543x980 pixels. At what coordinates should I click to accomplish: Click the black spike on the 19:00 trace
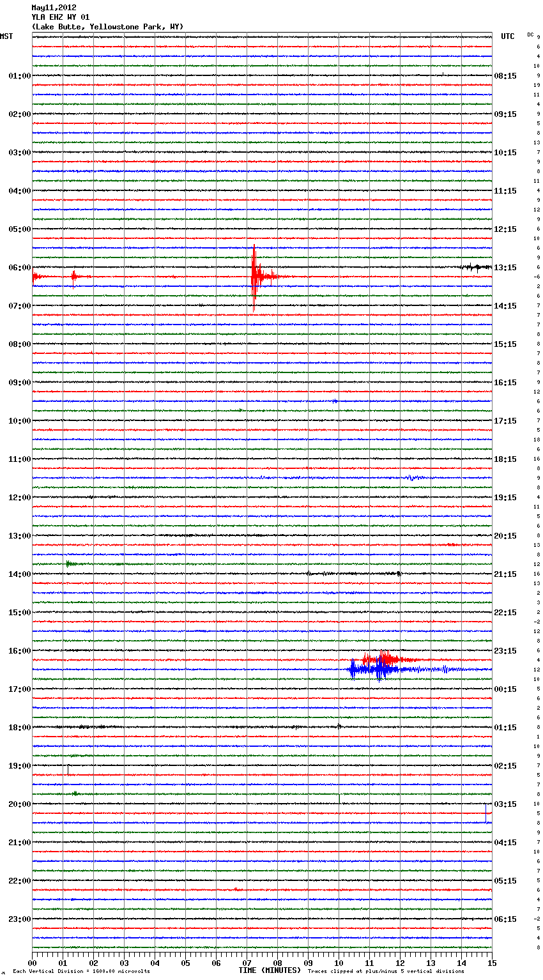tap(68, 769)
